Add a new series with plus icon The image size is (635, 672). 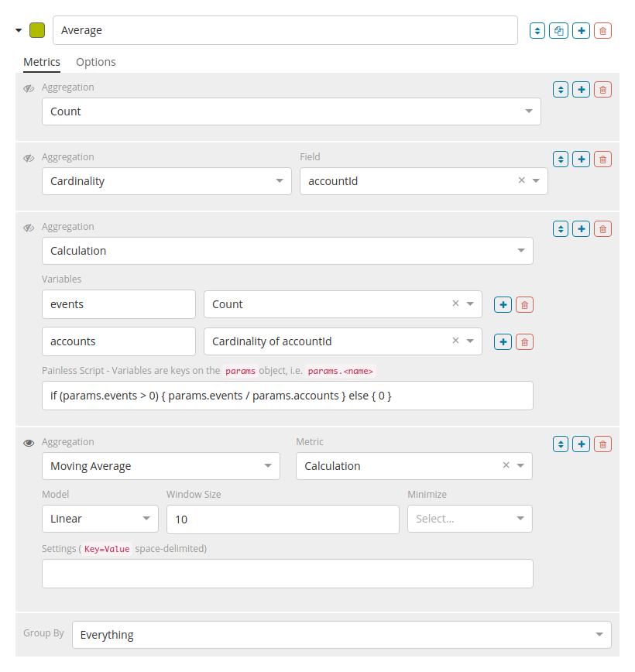pyautogui.click(x=581, y=31)
